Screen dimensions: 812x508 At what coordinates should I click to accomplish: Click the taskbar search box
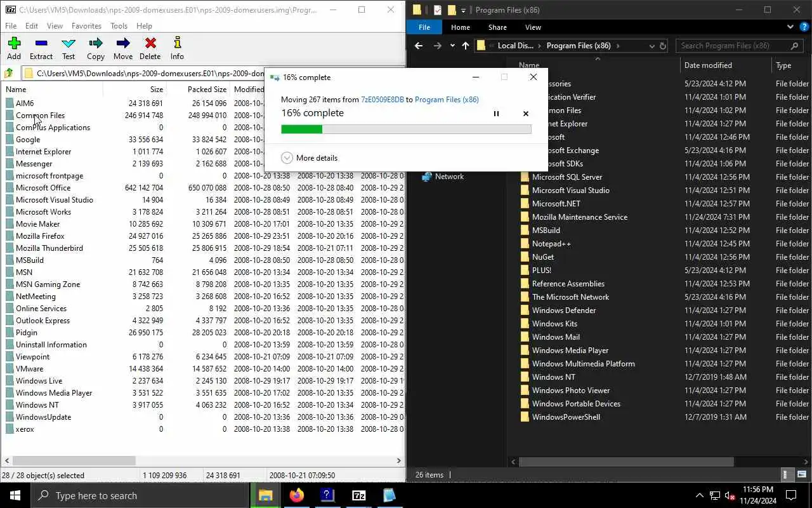pyautogui.click(x=140, y=495)
